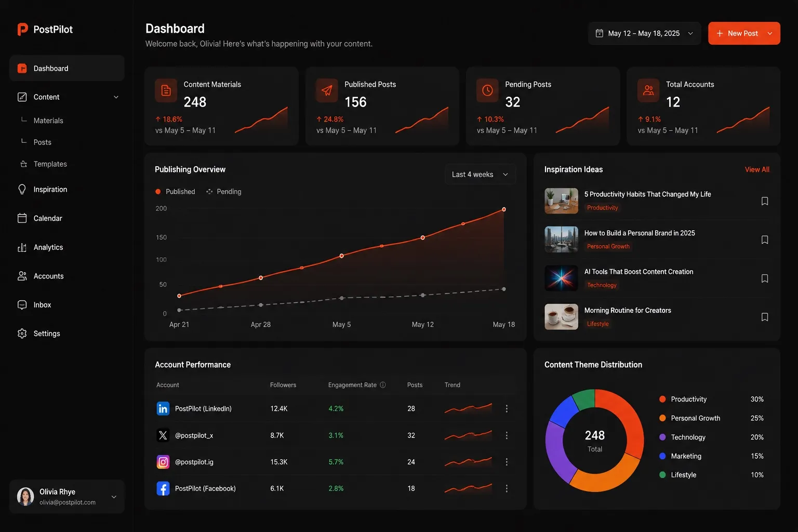Click the Instagram account icon

[x=163, y=462]
